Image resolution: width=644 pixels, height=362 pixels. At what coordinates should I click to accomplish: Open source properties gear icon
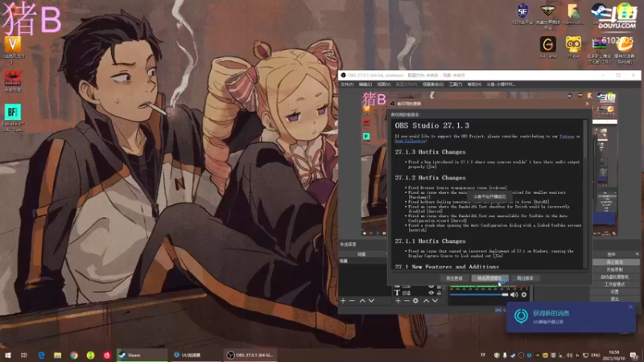click(x=415, y=301)
